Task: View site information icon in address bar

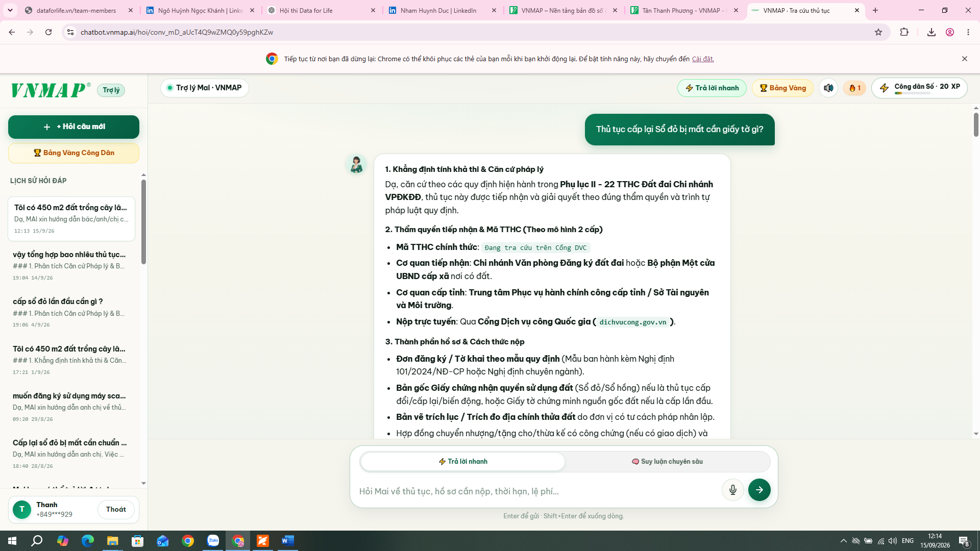Action: click(70, 32)
